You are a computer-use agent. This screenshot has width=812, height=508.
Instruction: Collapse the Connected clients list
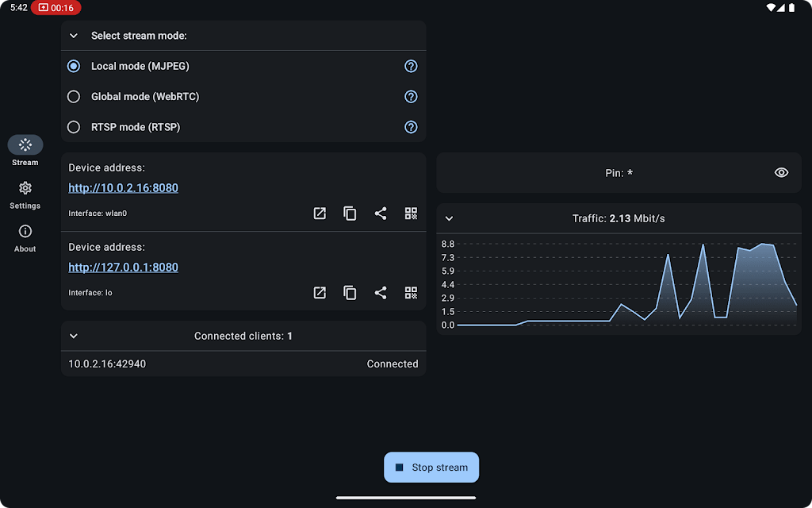pos(74,337)
